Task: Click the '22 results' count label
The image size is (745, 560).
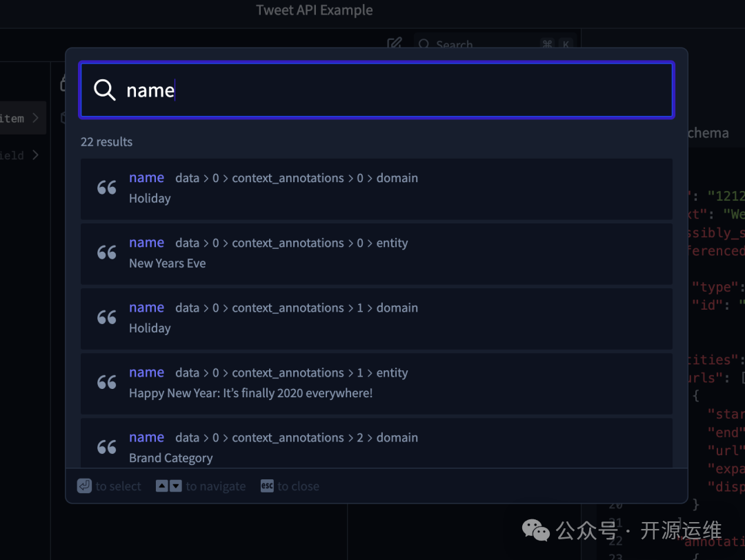Action: [x=106, y=141]
